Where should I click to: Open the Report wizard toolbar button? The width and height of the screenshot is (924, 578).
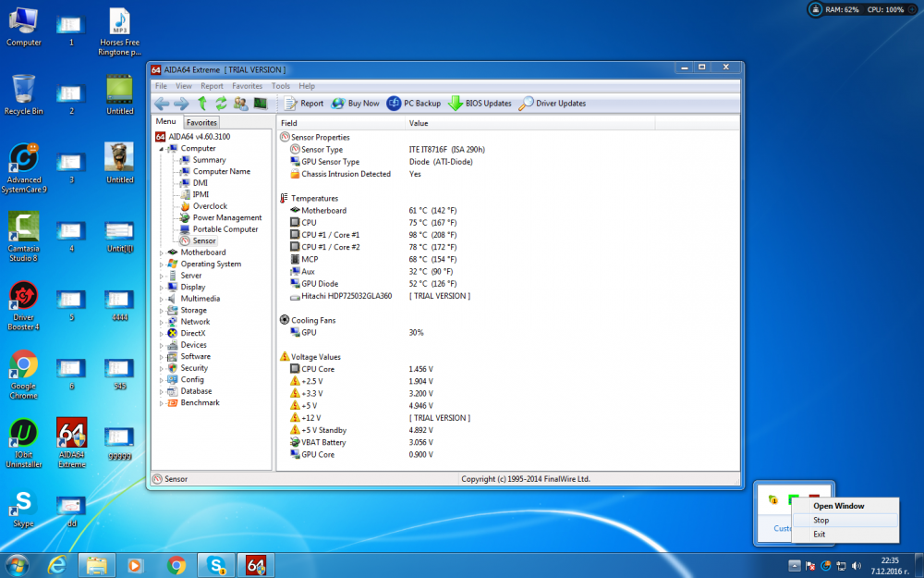(x=304, y=104)
